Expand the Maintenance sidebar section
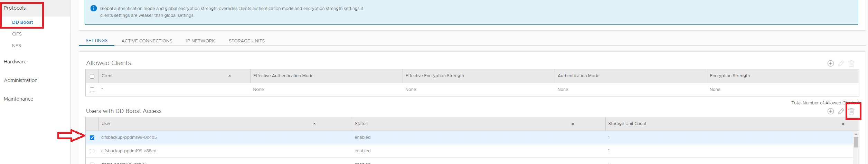Viewport: 868px width, 164px height. pyautogui.click(x=19, y=99)
